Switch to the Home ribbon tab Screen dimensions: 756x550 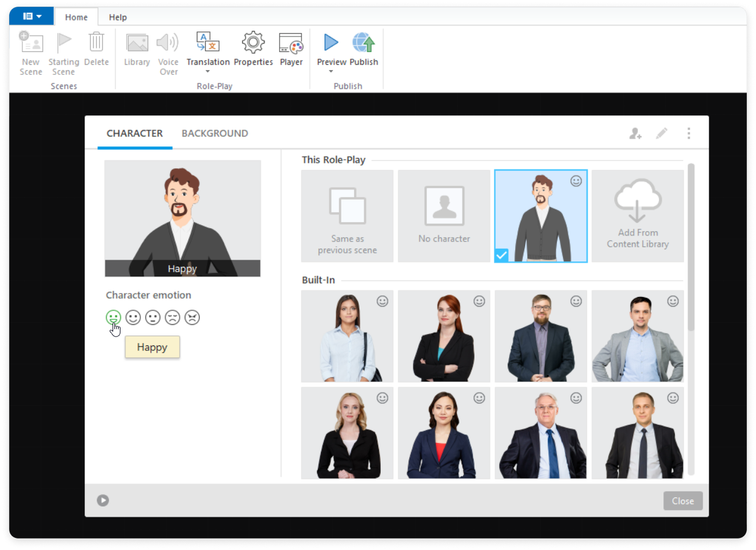tap(76, 17)
